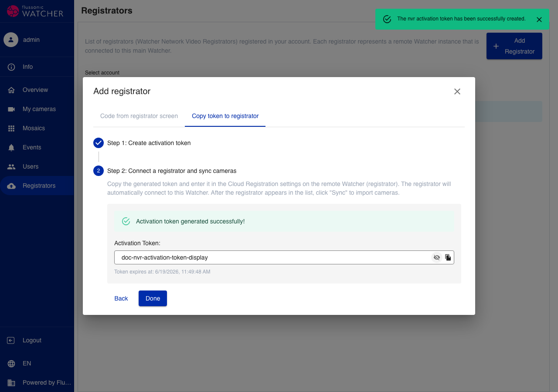The width and height of the screenshot is (558, 392).
Task: Select Registrators in the sidebar
Action: tap(37, 186)
